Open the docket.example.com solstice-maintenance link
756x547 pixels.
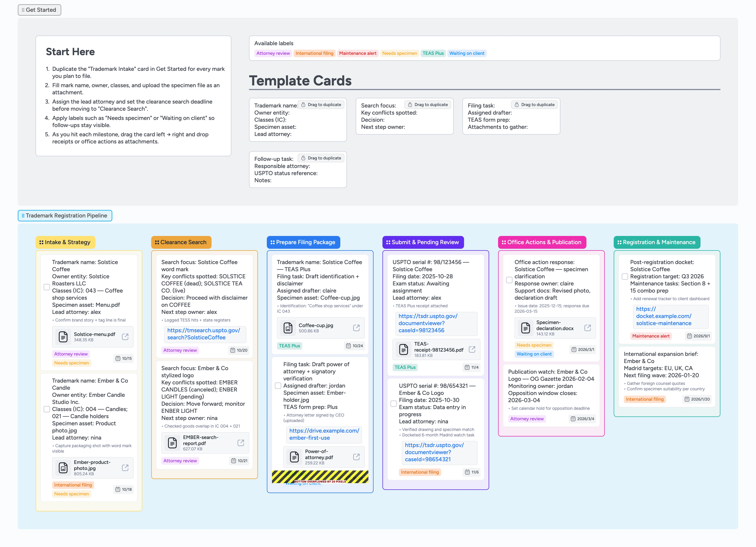point(663,316)
